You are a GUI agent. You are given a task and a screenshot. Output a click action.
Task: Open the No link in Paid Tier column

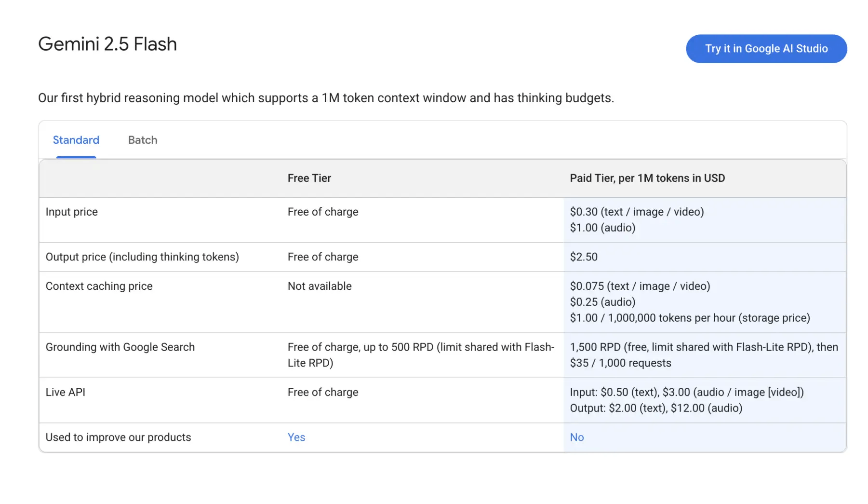(x=576, y=437)
